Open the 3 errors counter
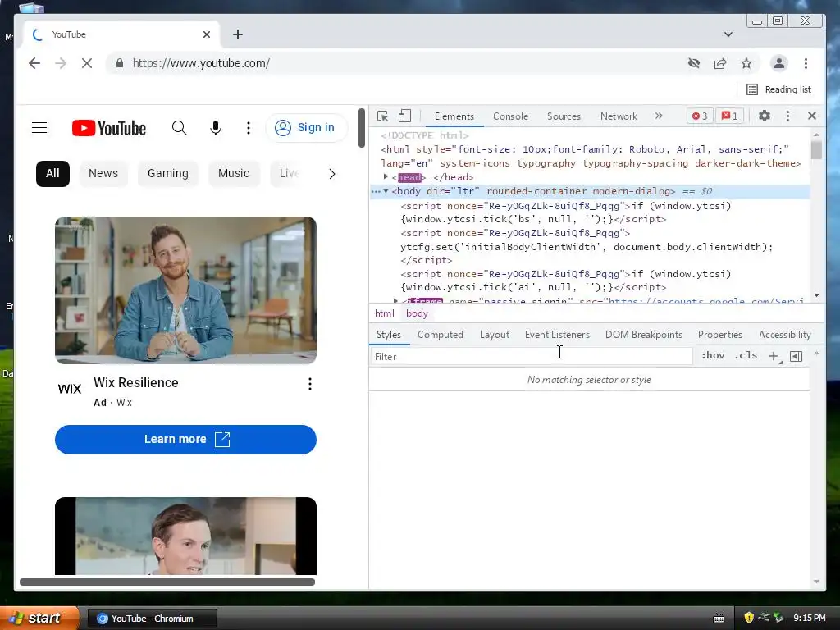The image size is (840, 630). click(x=699, y=116)
